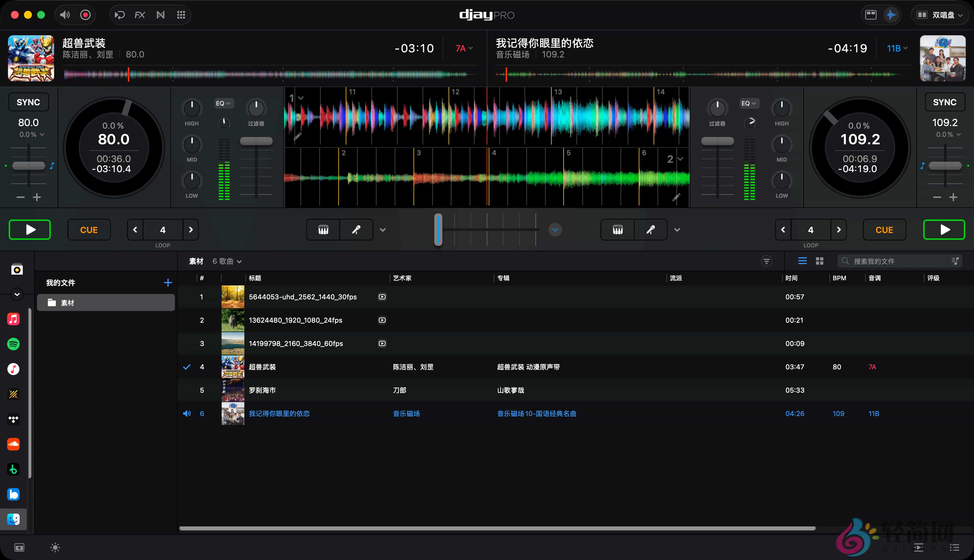Toggle the brightness icon at bottom left
Image resolution: width=974 pixels, height=560 pixels.
coord(56,547)
